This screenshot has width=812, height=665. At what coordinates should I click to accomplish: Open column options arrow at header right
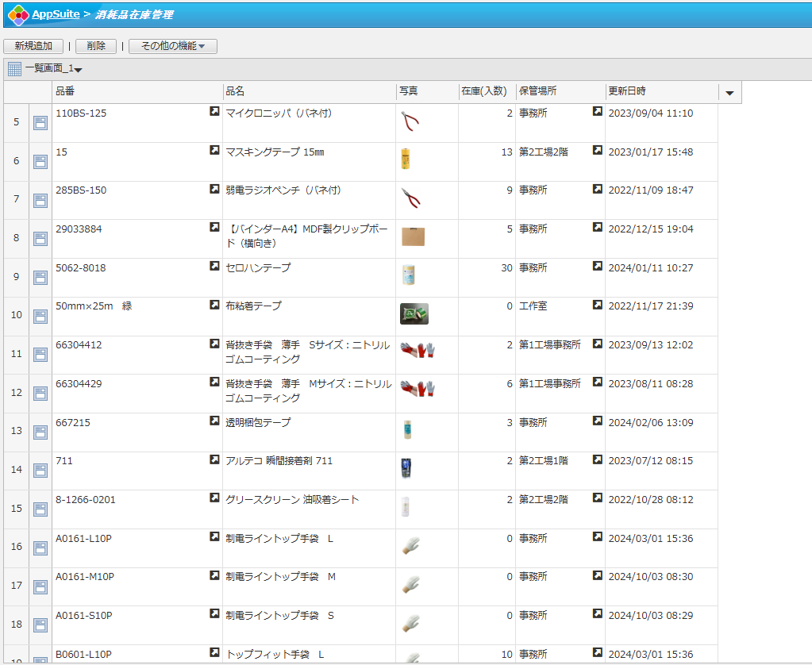729,93
